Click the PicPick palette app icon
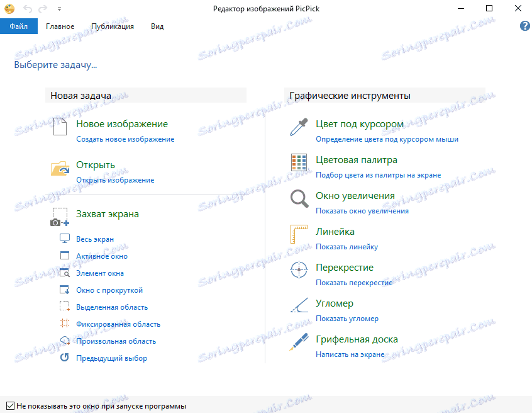Image resolution: width=532 pixels, height=413 pixels. [9, 8]
